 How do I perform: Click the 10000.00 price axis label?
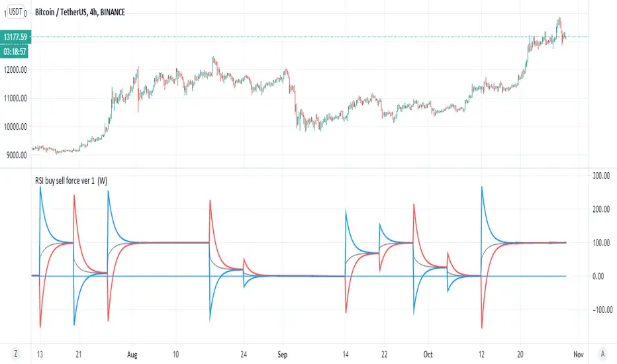point(15,126)
